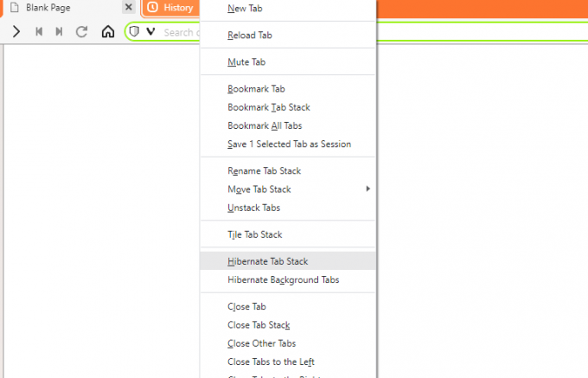
Task: Click the Search address field
Action: click(181, 32)
